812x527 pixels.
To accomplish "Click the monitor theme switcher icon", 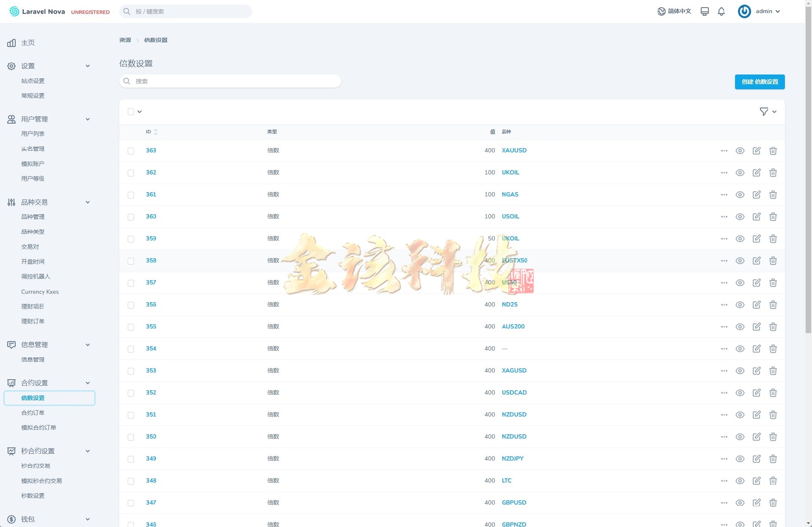I will tap(705, 11).
